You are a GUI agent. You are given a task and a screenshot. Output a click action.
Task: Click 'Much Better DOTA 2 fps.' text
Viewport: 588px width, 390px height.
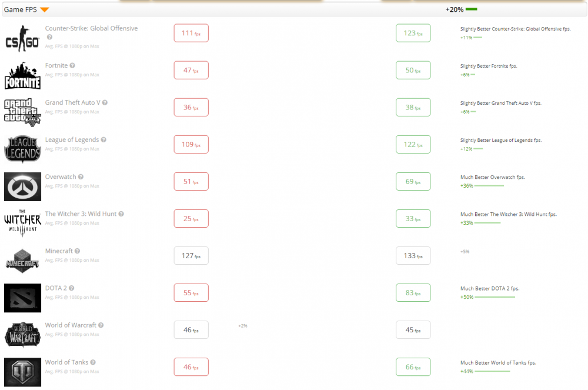490,289
